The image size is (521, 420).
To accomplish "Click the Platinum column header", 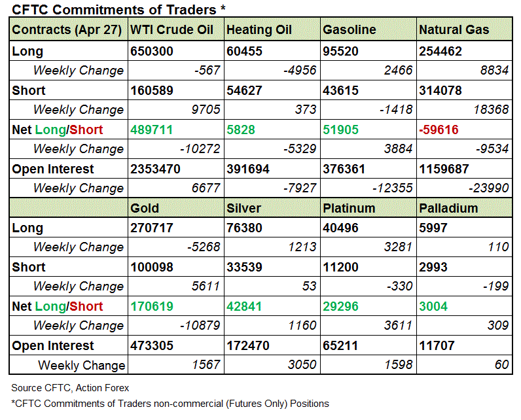I will pos(349,208).
